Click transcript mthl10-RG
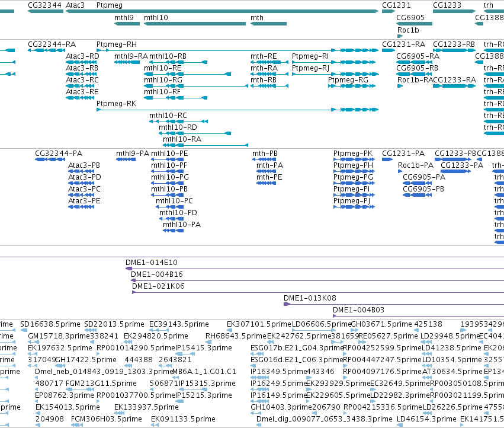Viewport: 504px width, 428px height. tap(163, 80)
